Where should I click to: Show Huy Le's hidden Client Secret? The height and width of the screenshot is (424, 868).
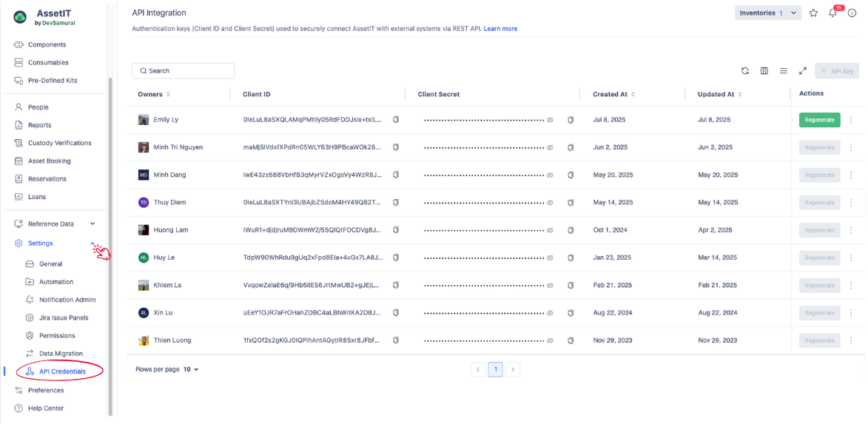pyautogui.click(x=550, y=258)
